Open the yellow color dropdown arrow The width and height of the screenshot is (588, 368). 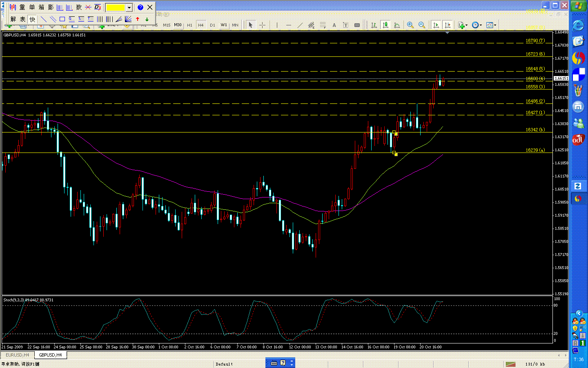[x=129, y=7]
